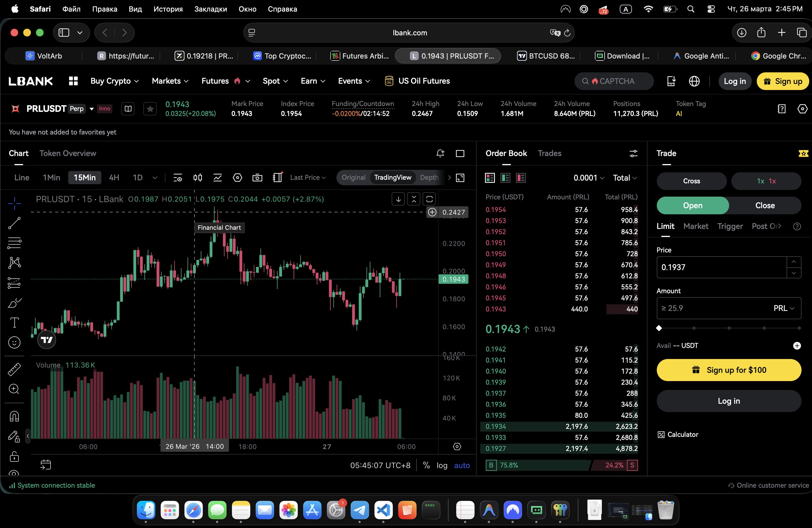Image resolution: width=812 pixels, height=528 pixels.
Task: Take a chart snapshot with camera icon
Action: tap(257, 178)
